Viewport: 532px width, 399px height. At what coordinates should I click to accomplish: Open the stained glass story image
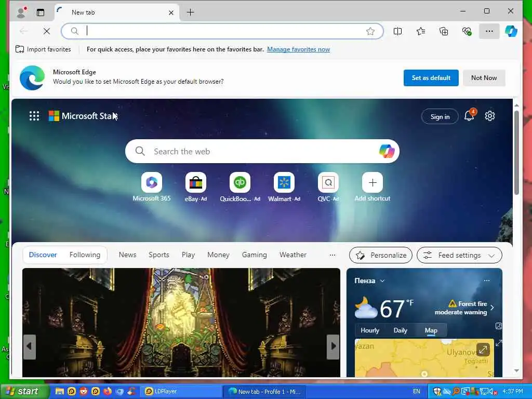pos(181,322)
